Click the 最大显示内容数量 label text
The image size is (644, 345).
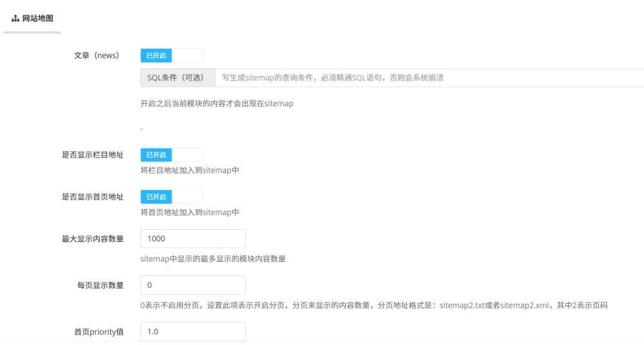point(92,239)
